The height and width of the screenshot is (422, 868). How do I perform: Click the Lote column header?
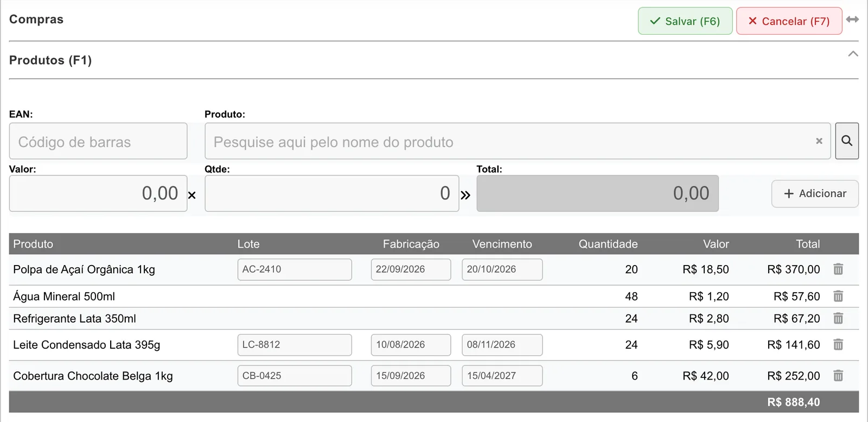click(248, 244)
